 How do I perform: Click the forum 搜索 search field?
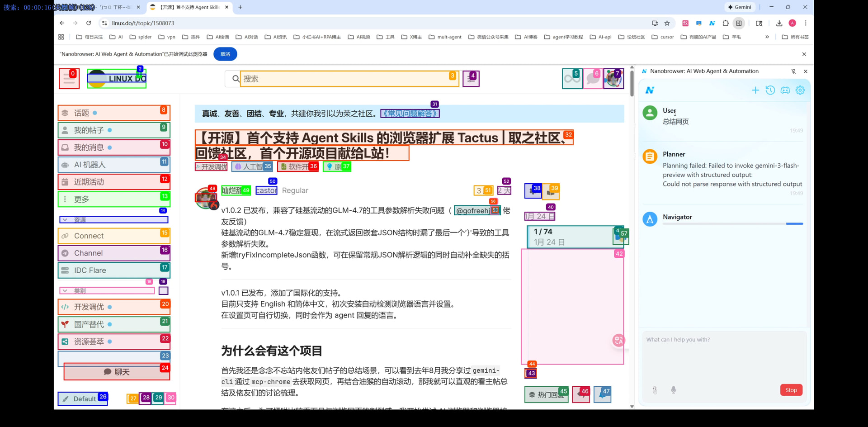[349, 79]
